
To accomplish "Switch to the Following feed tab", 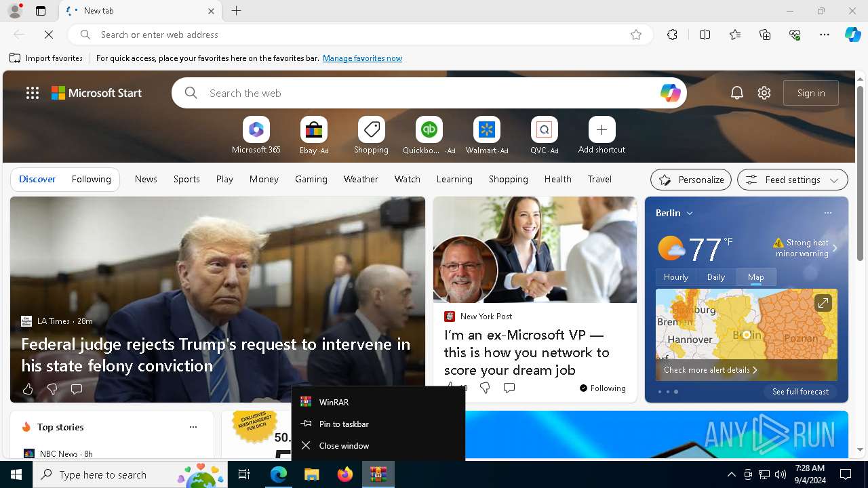I will [91, 179].
